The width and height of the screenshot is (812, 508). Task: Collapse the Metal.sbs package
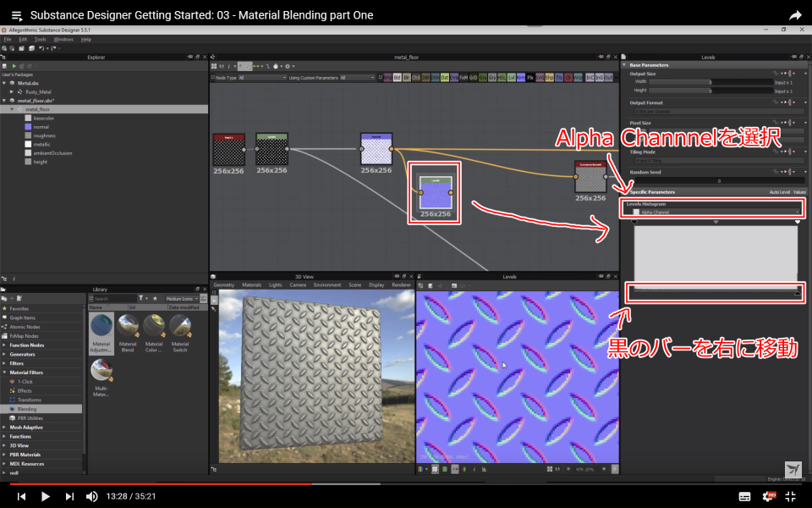(4, 83)
